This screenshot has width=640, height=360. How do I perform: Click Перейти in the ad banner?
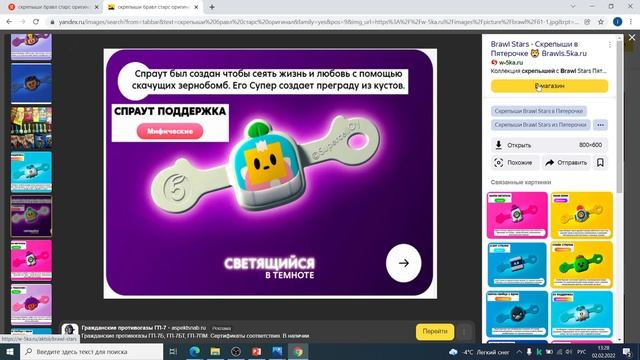pyautogui.click(x=435, y=331)
